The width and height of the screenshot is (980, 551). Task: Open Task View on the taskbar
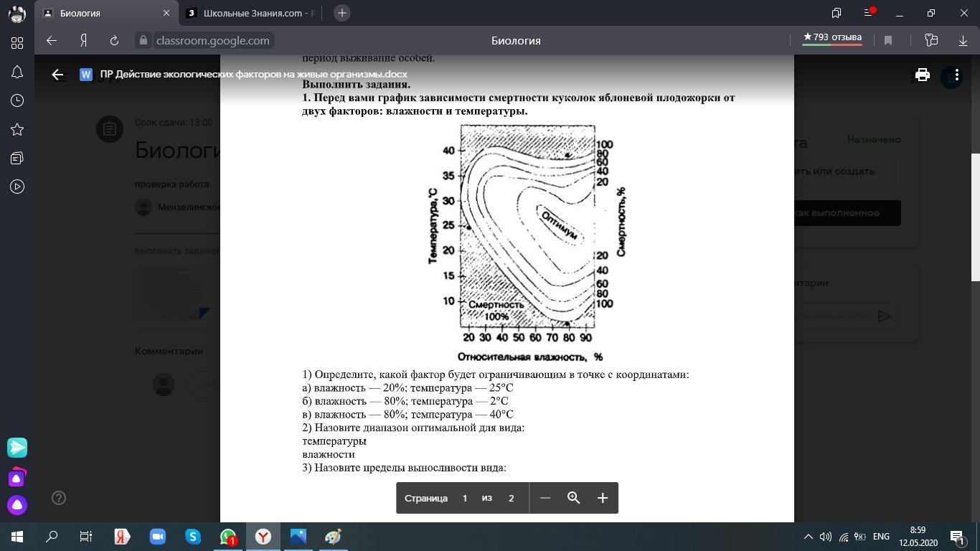pyautogui.click(x=86, y=537)
